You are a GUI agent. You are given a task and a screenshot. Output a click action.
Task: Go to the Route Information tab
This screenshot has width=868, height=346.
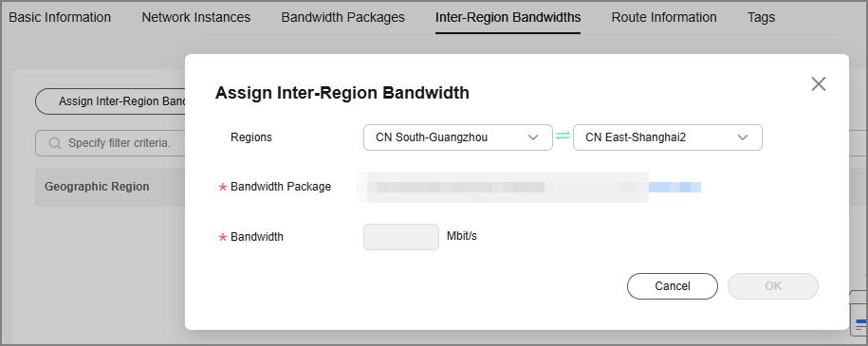tap(664, 17)
